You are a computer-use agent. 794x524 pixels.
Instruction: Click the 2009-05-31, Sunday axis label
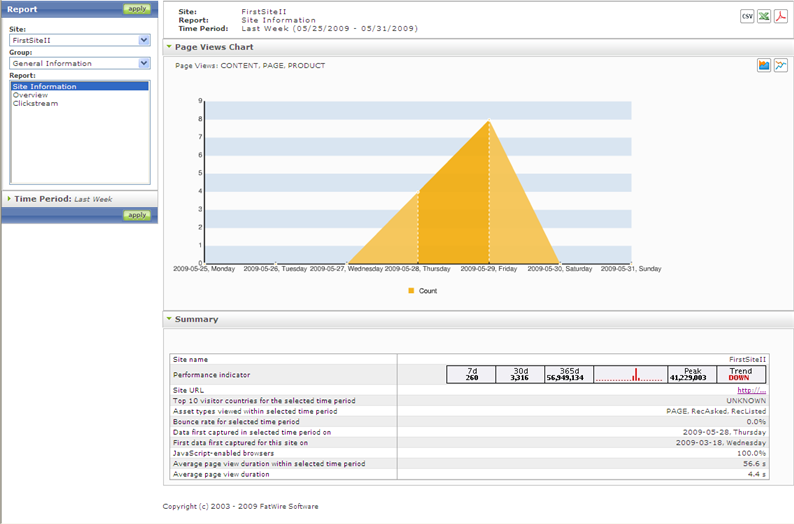tap(631, 269)
